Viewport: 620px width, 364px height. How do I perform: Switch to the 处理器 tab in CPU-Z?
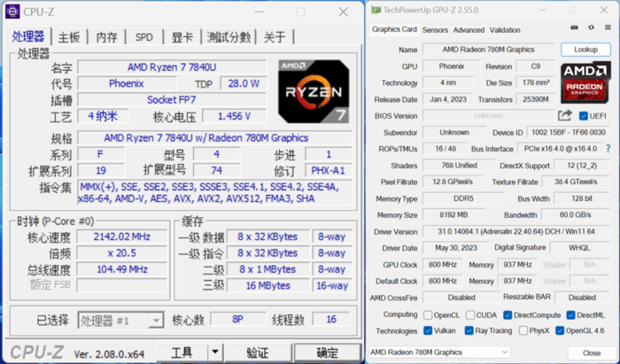click(28, 36)
